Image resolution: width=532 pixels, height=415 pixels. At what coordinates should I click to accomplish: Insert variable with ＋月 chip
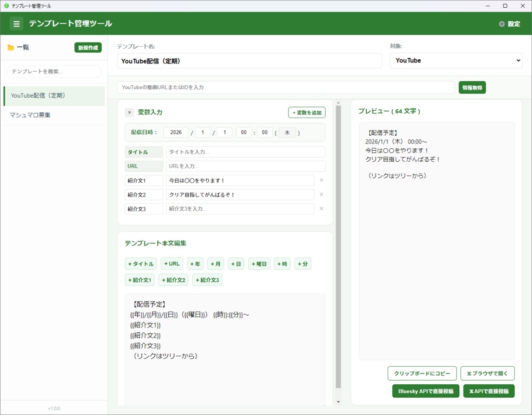click(x=216, y=264)
